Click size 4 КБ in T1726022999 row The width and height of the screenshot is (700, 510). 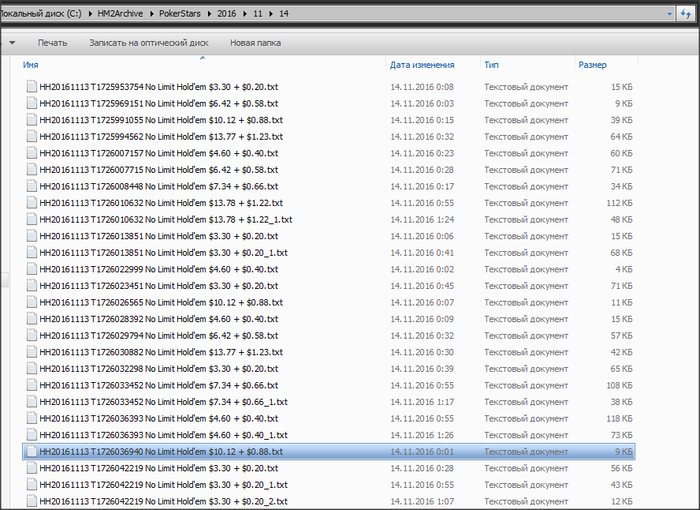624,269
